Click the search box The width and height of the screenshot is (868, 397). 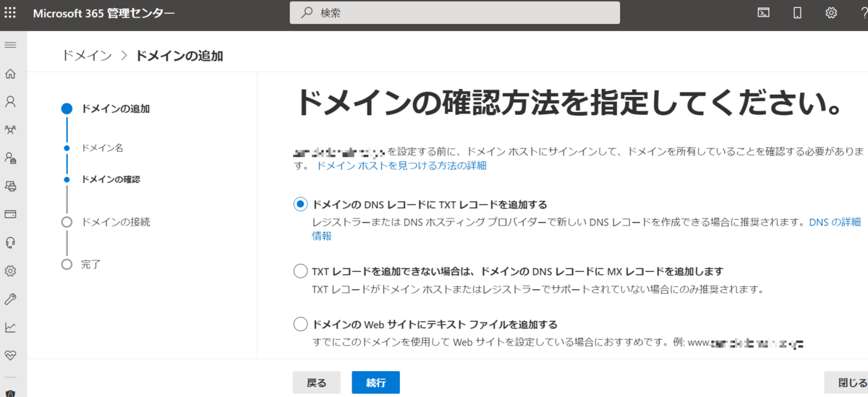pyautogui.click(x=455, y=12)
